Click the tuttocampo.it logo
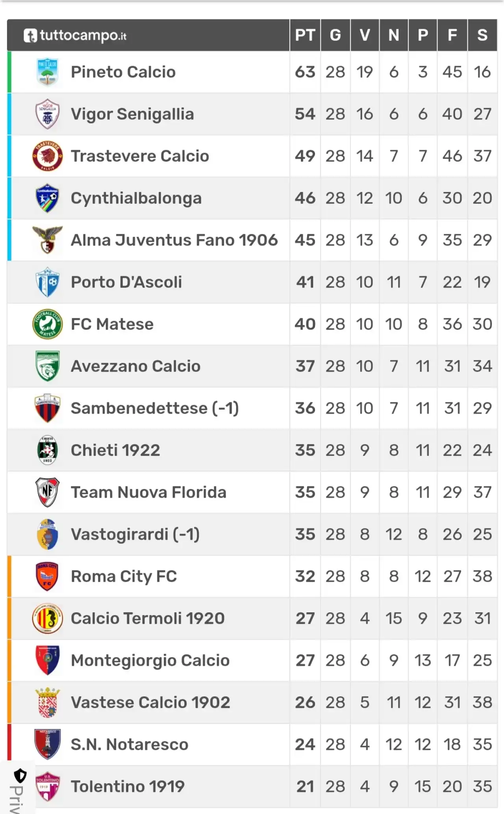 pos(75,35)
